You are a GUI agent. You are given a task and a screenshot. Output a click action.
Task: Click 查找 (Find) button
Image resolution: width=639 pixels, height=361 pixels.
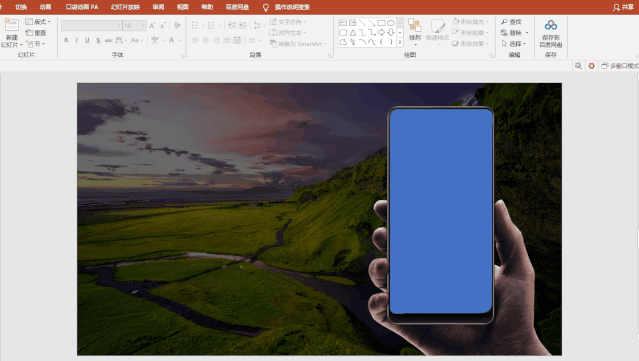click(x=512, y=22)
